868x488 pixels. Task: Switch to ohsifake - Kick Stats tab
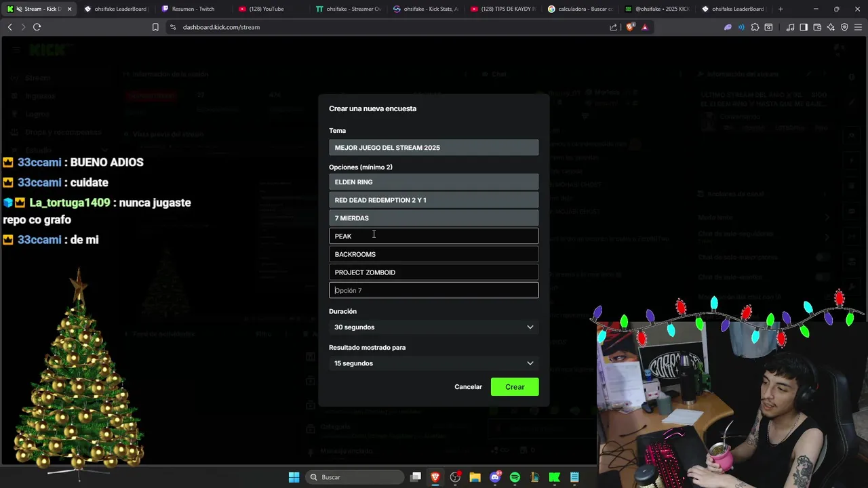(x=426, y=9)
